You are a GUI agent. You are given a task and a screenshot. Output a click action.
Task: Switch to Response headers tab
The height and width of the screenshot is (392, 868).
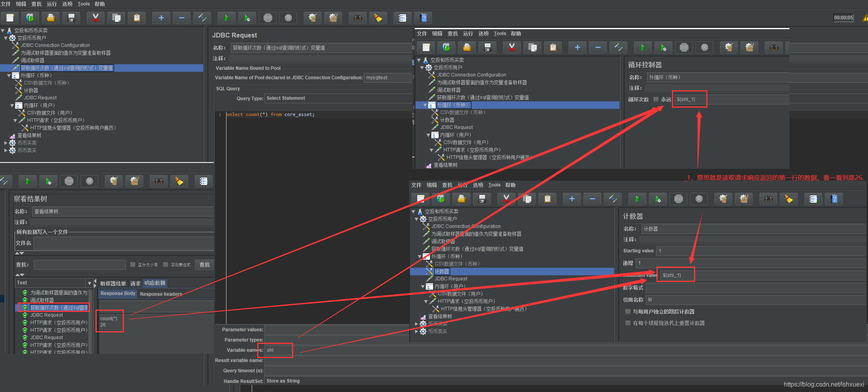(x=161, y=294)
